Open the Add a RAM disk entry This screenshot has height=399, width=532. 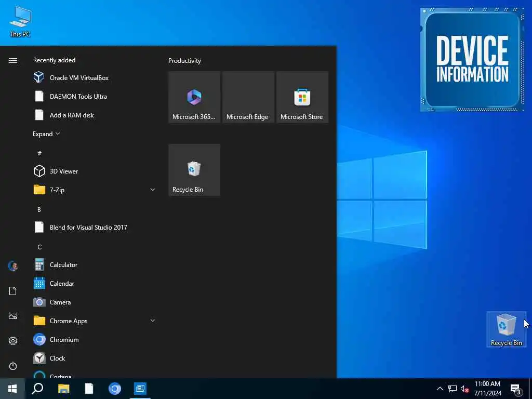click(x=95, y=115)
